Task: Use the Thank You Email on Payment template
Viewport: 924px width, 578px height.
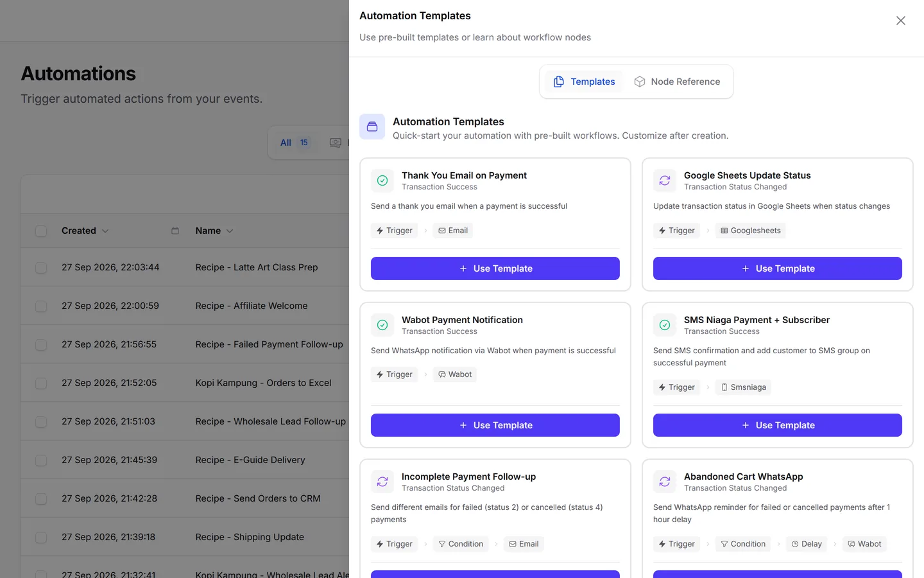Action: (x=495, y=268)
